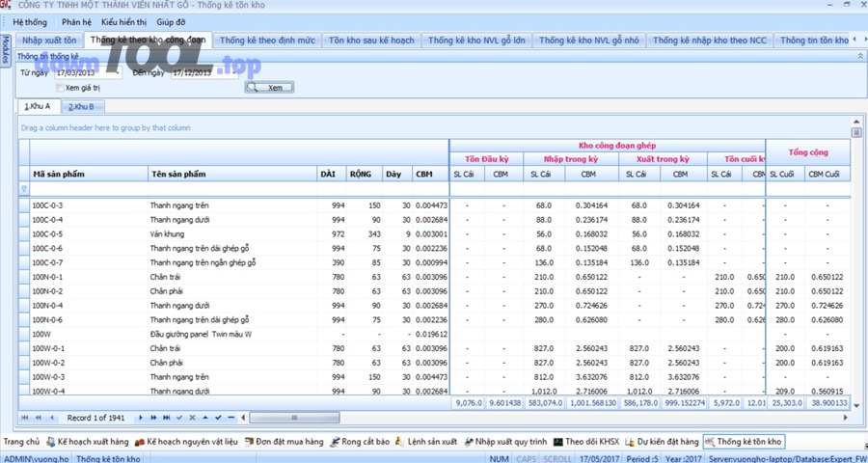Click the Xem button
868x463 pixels.
268,87
